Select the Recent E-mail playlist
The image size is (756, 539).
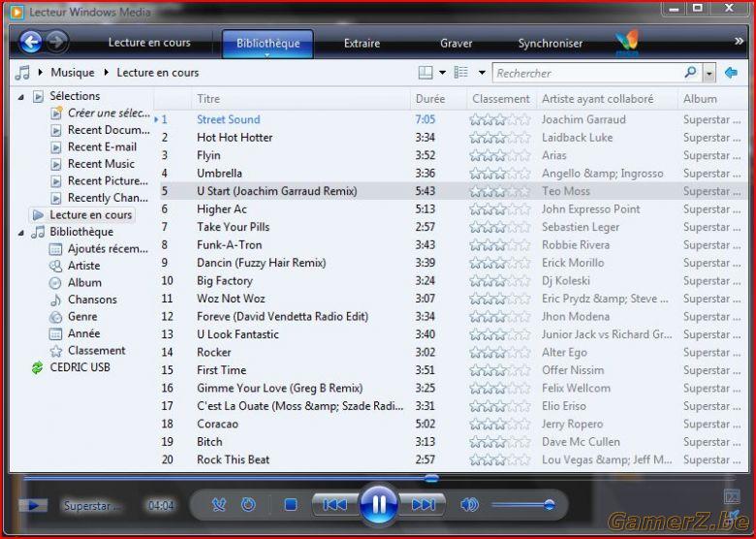[102, 147]
